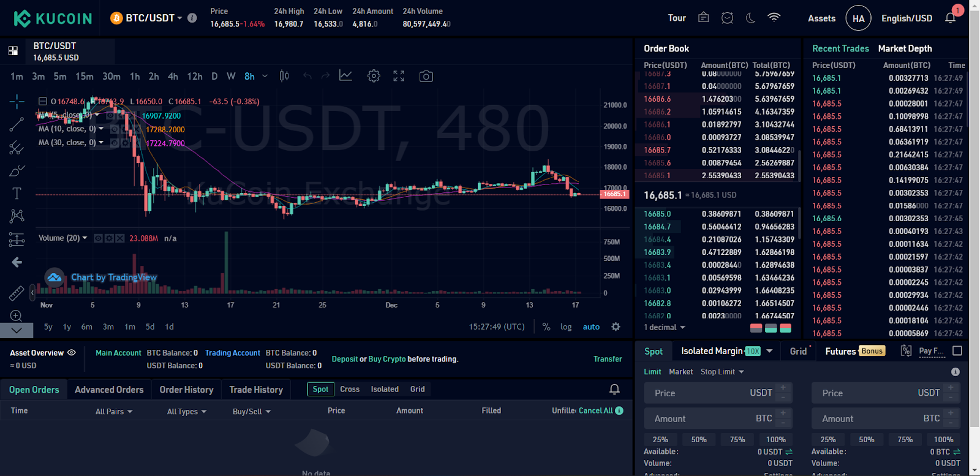
Task: Select the text annotation tool
Action: click(x=17, y=194)
